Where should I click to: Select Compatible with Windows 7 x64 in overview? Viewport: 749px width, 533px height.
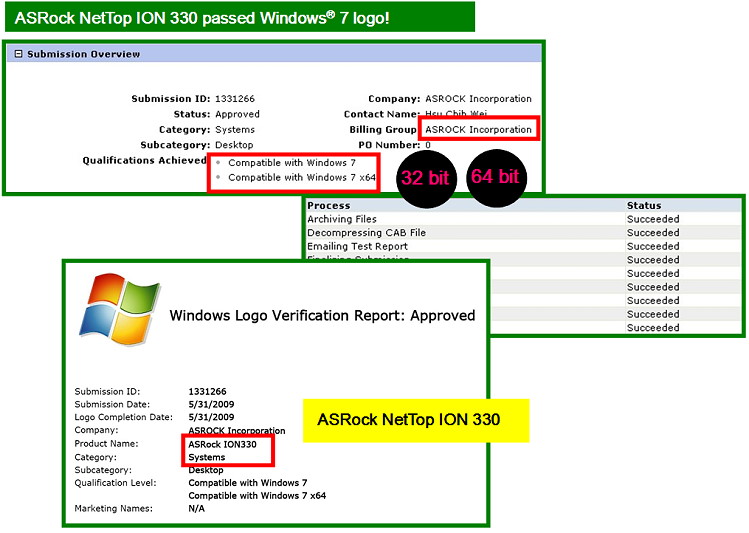(x=301, y=178)
